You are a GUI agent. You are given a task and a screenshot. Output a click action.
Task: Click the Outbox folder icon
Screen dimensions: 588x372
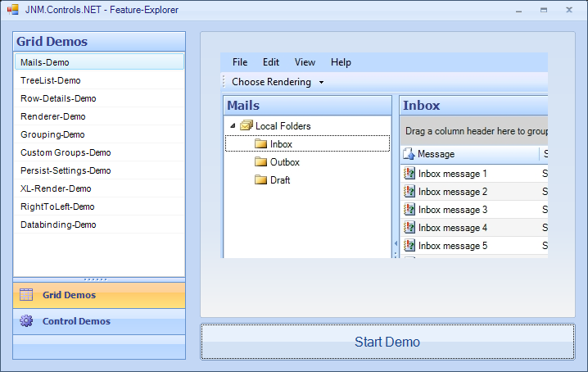pos(261,162)
